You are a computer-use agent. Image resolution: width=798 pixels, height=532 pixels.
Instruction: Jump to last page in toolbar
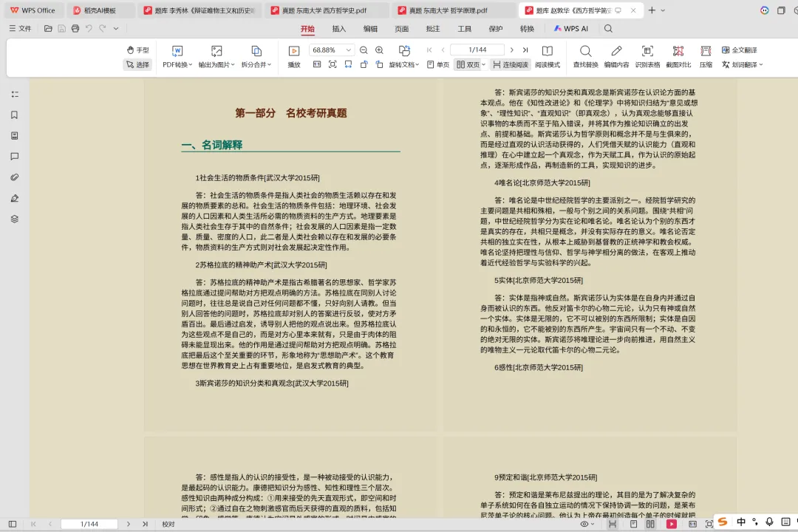coord(525,50)
